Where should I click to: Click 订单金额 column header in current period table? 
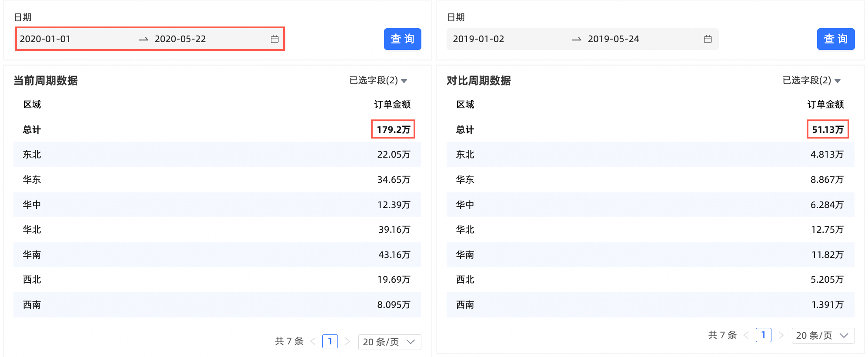392,105
